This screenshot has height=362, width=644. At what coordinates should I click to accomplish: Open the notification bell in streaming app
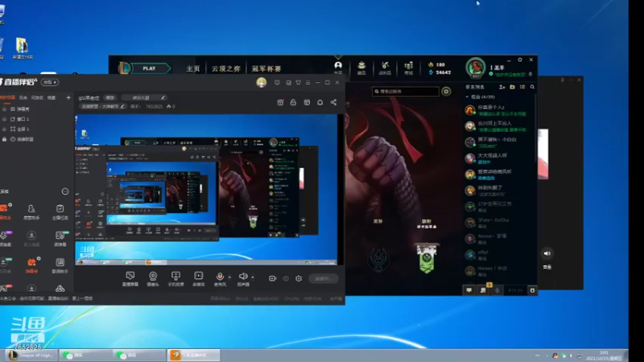point(320,102)
